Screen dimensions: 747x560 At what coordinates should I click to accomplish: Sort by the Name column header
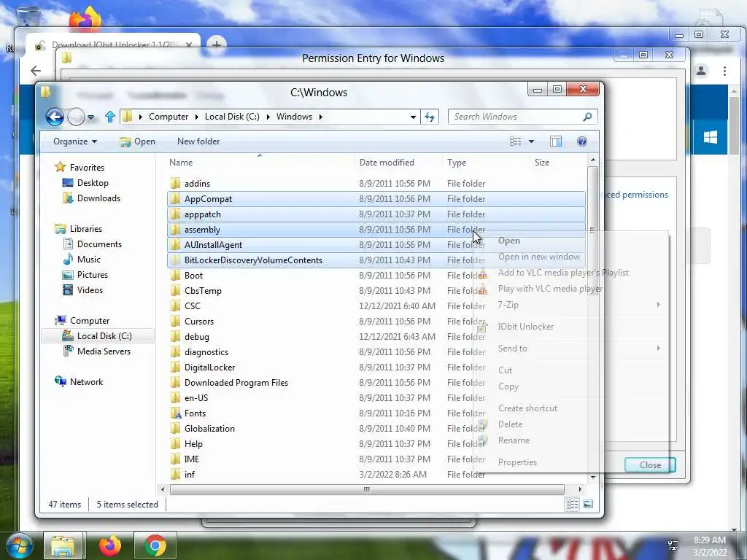[260, 163]
